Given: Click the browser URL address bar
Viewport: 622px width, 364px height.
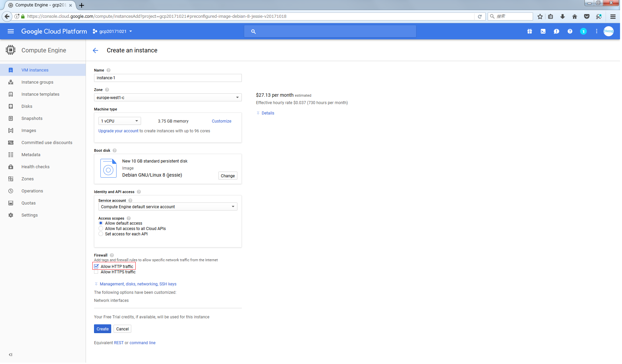Looking at the screenshot, I should [x=249, y=16].
